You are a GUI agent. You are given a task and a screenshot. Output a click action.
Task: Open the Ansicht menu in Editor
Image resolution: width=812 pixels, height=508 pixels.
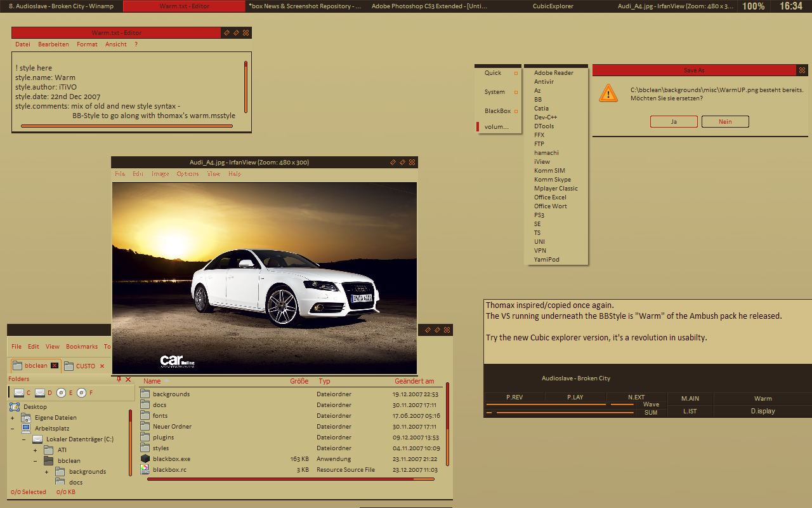pyautogui.click(x=116, y=44)
